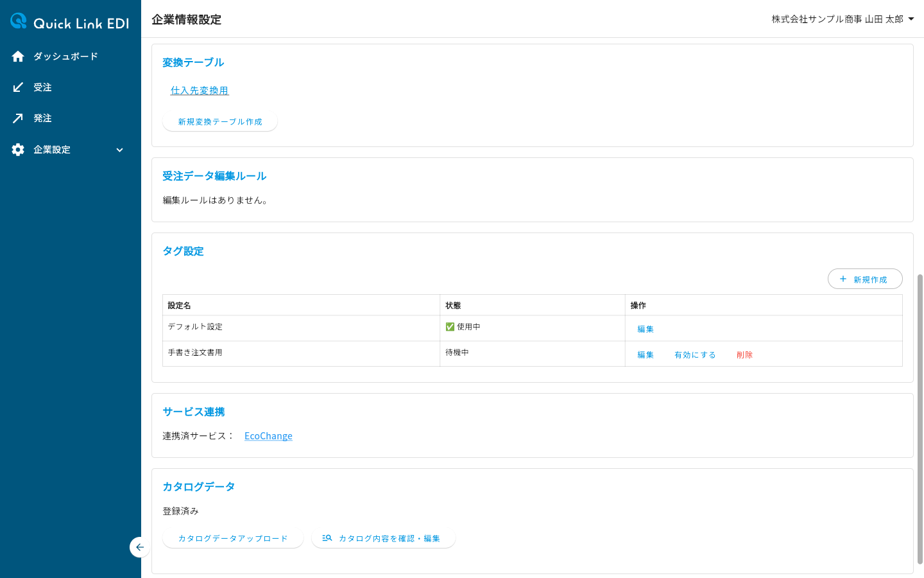
Task: Open 株式会社サンプル商事 山田 太郎 menu
Action: [x=843, y=19]
